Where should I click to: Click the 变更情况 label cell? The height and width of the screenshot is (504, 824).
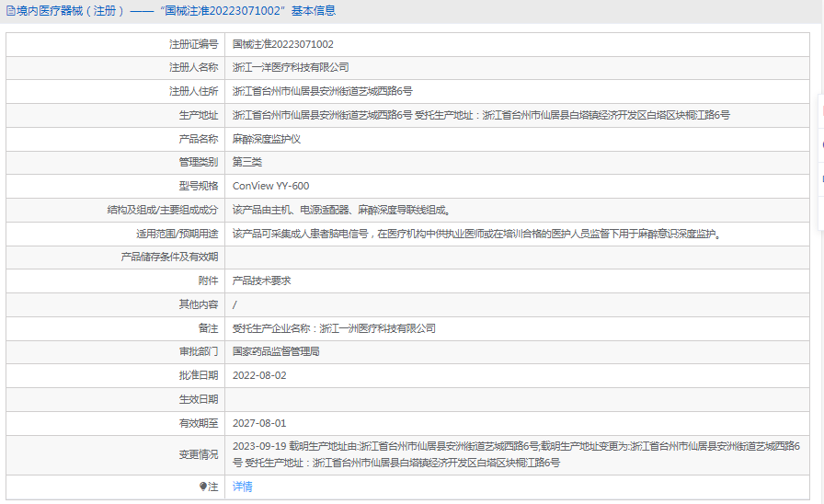[115, 454]
